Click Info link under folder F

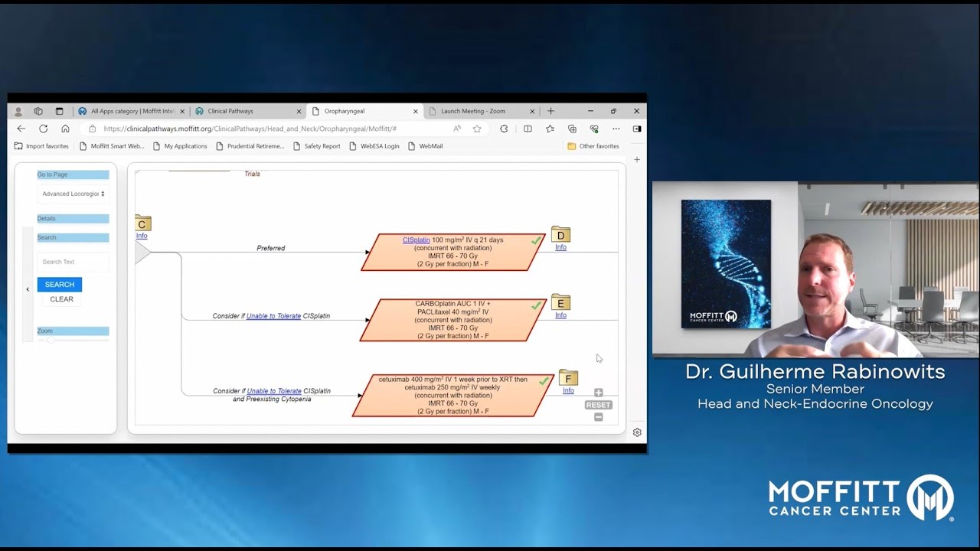pos(568,390)
